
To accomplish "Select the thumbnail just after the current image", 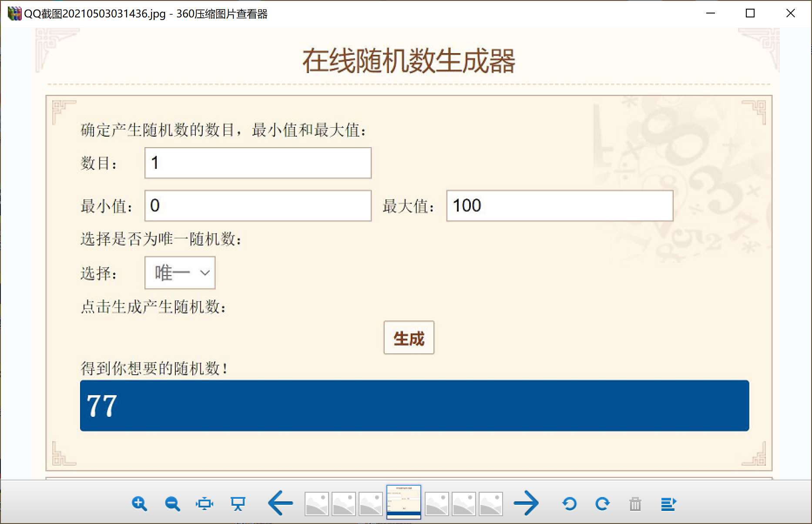I will point(437,504).
